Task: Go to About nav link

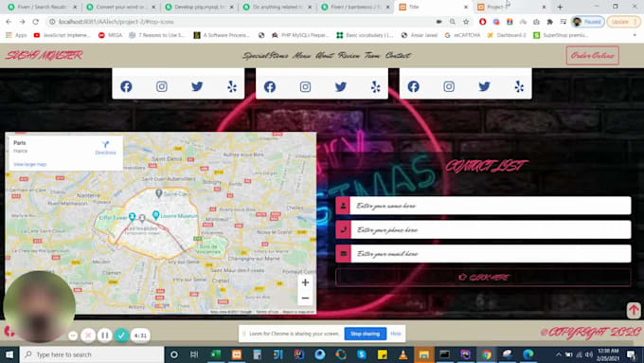Action: [325, 56]
